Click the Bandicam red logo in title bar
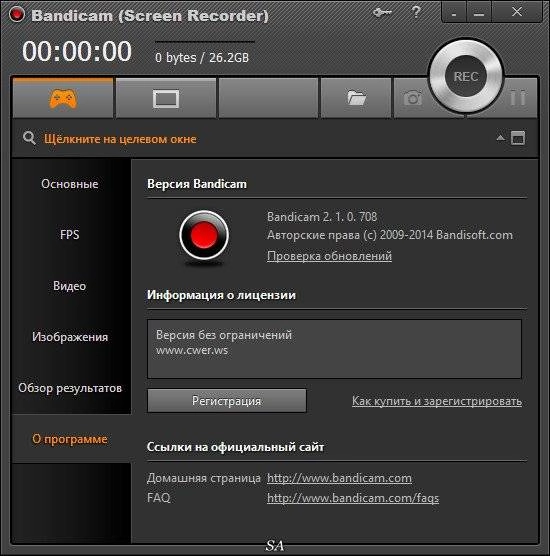Screen dimensions: 550x556 (x=16, y=15)
